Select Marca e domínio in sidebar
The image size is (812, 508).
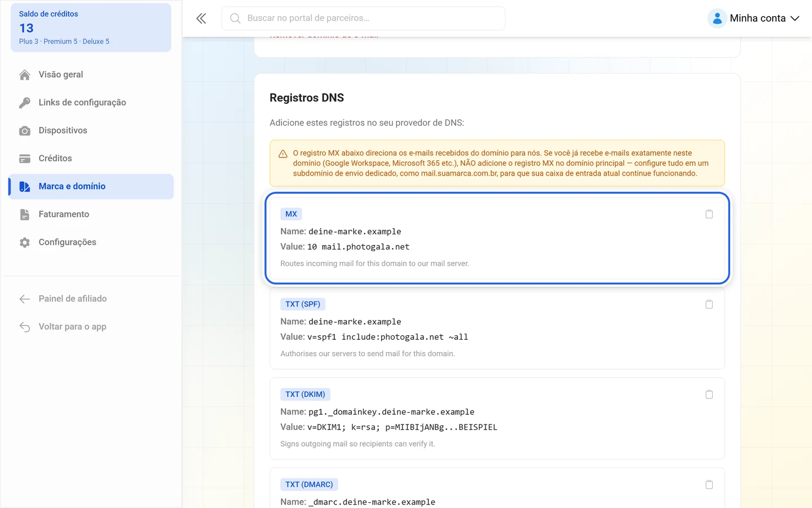coord(91,186)
